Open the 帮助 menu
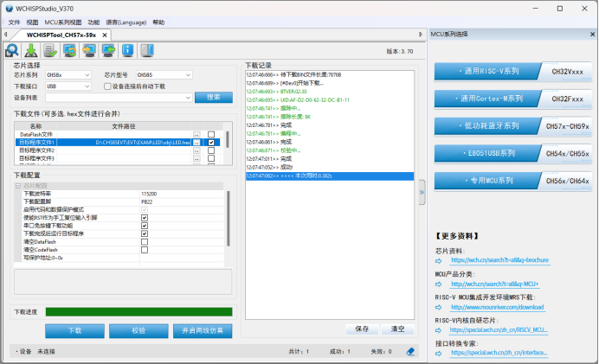 (158, 22)
